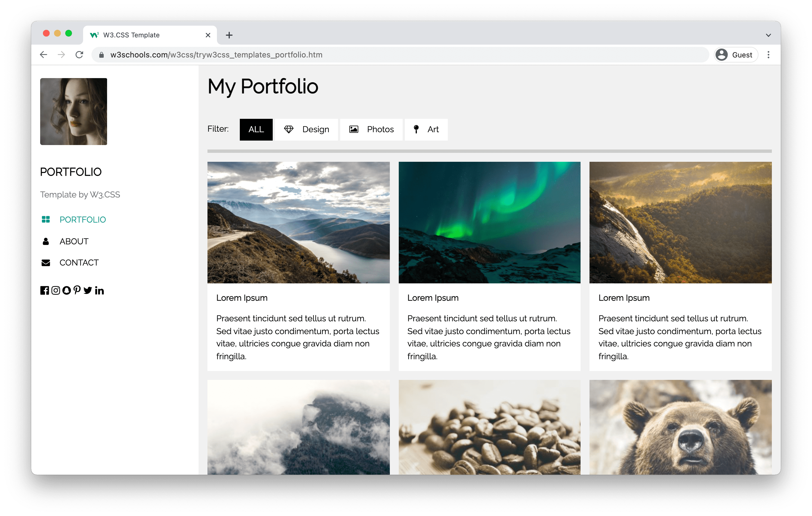The height and width of the screenshot is (516, 812).
Task: Toggle the Design filter tab
Action: (x=307, y=129)
